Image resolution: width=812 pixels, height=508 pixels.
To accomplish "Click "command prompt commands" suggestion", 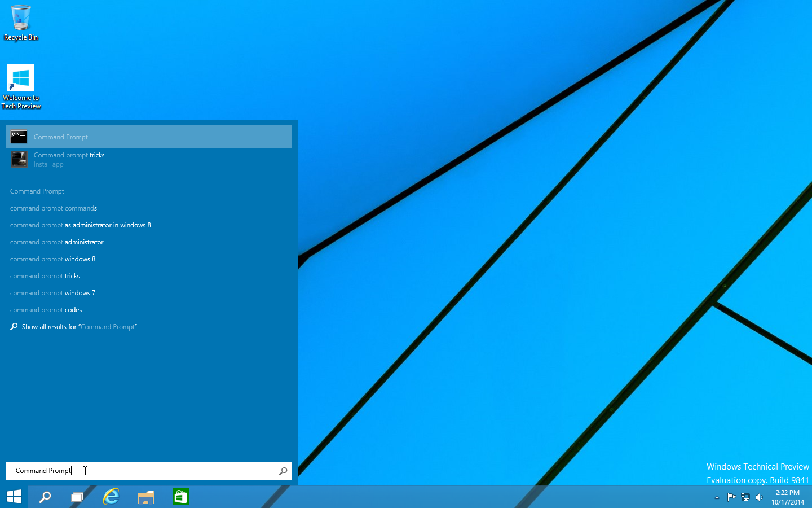I will [x=54, y=208].
